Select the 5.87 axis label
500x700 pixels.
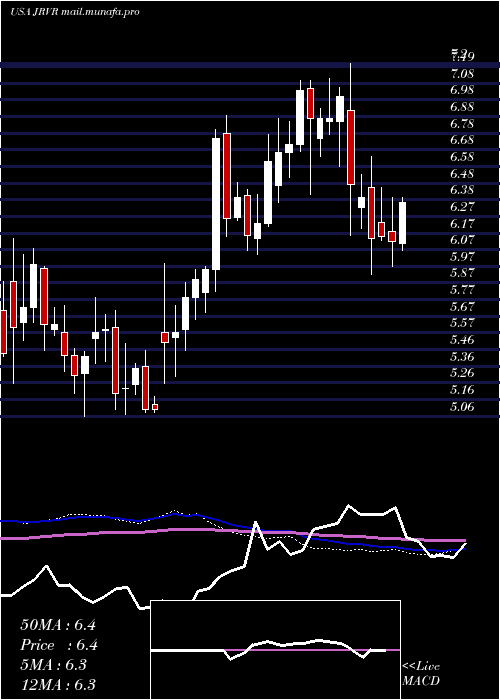tap(462, 273)
